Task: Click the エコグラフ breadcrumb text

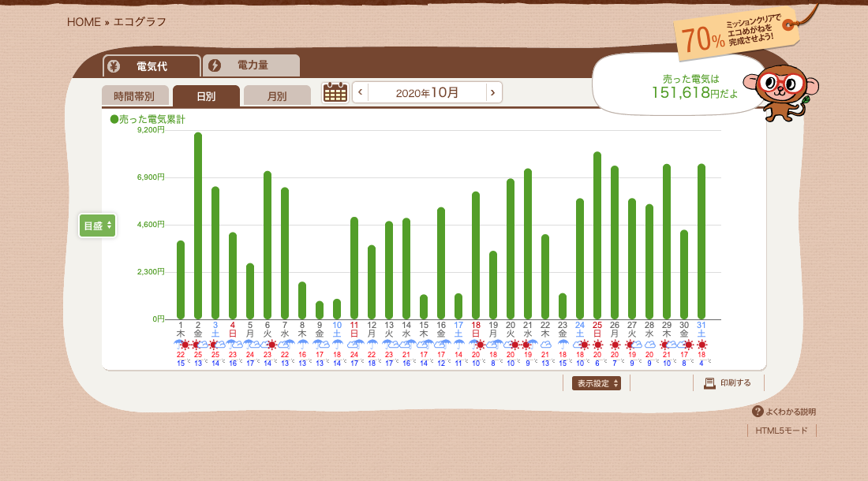Action: click(x=140, y=22)
